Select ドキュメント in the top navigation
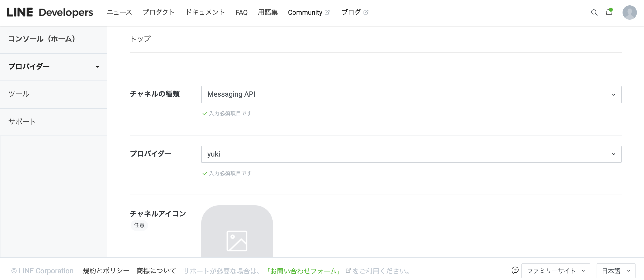This screenshot has width=644, height=280. pyautogui.click(x=205, y=12)
